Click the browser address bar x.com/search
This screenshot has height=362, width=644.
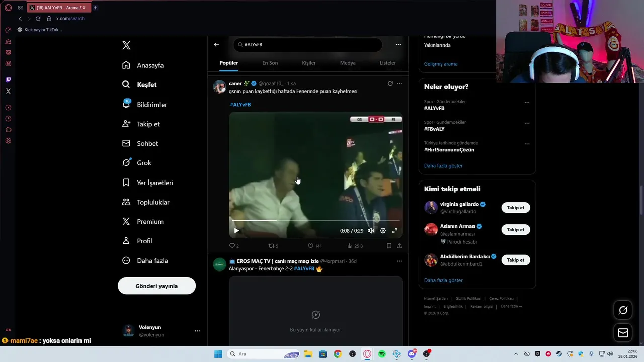[x=70, y=19]
